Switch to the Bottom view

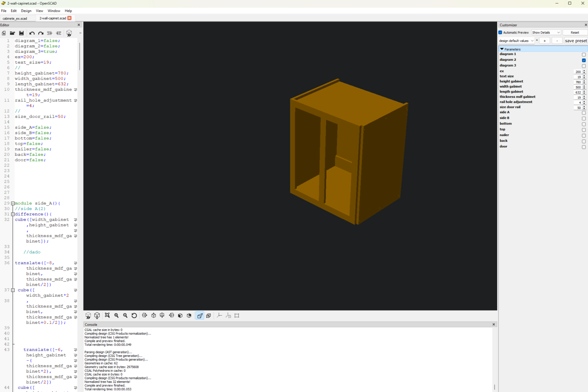162,316
